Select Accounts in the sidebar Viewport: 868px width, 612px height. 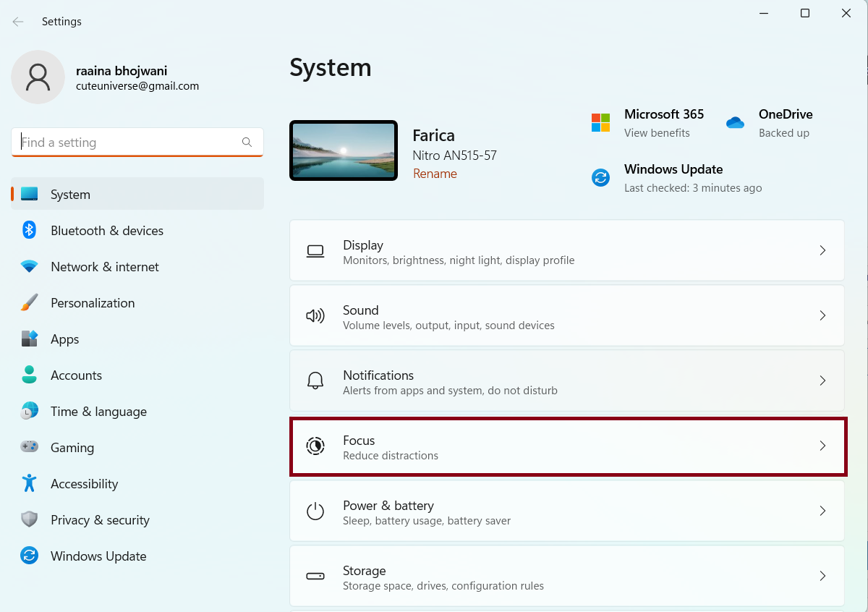pyautogui.click(x=76, y=375)
